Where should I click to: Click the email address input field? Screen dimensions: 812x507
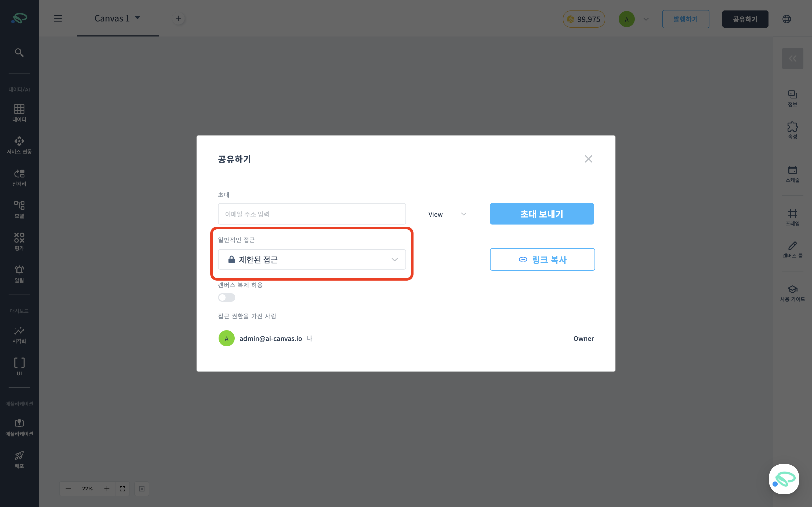click(x=312, y=214)
